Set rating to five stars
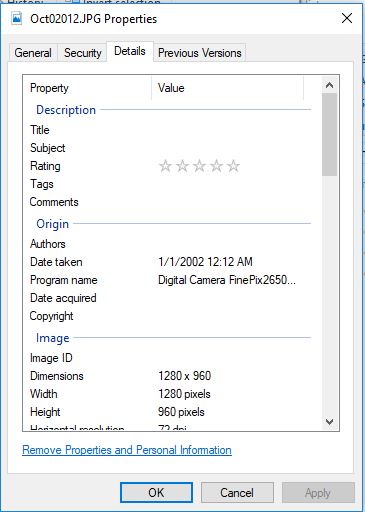 [x=233, y=166]
